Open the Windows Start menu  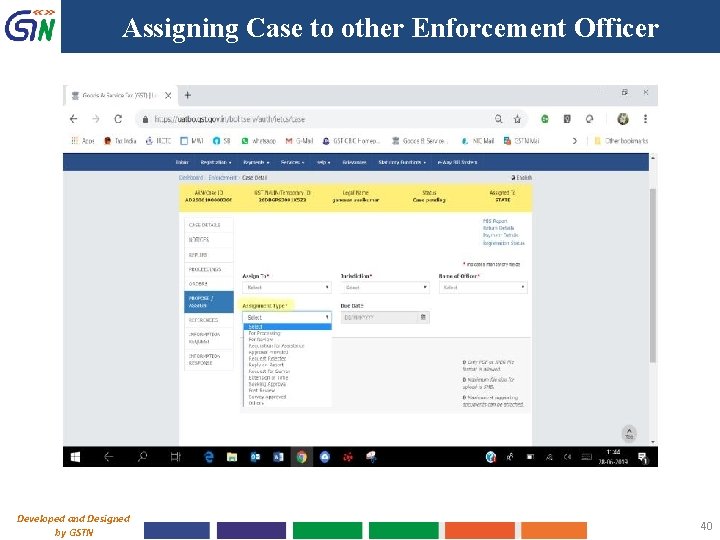point(75,457)
